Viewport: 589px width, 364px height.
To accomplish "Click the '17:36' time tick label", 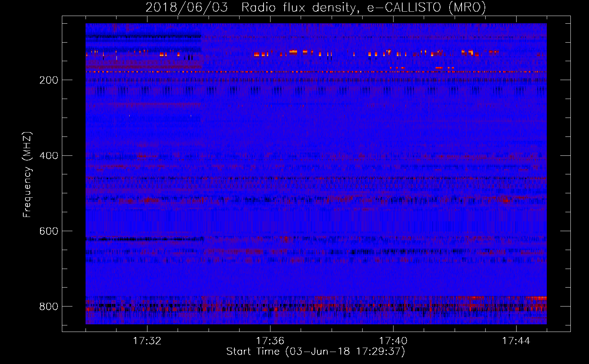I will pos(270,341).
